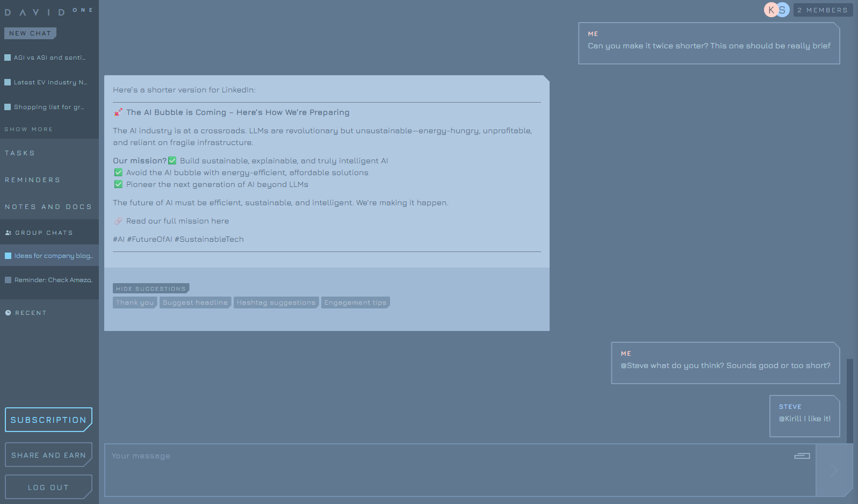Click the DAVID ONE logo
This screenshot has width=858, height=504.
pos(49,11)
